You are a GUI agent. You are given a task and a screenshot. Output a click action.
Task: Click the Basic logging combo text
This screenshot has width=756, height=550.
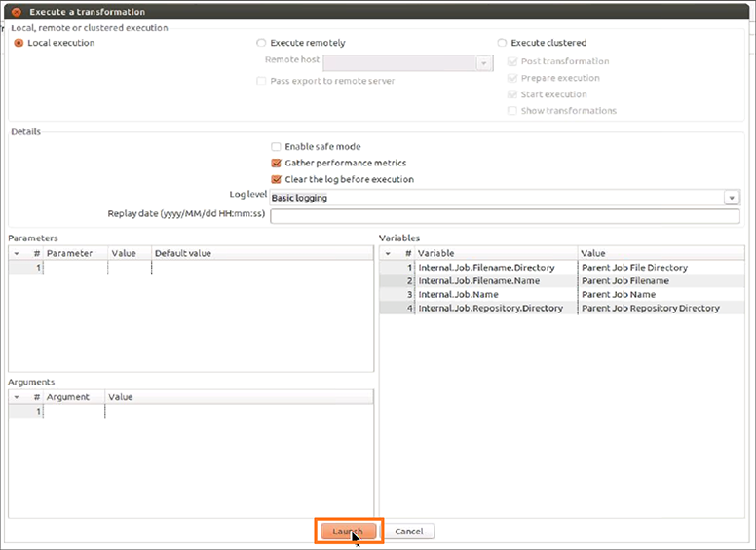pyautogui.click(x=299, y=198)
